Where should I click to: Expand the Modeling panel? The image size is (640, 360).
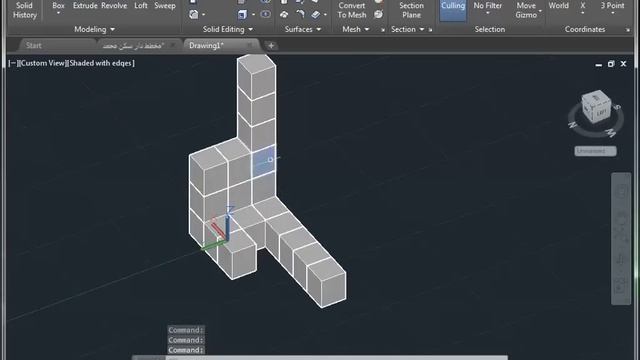94,29
